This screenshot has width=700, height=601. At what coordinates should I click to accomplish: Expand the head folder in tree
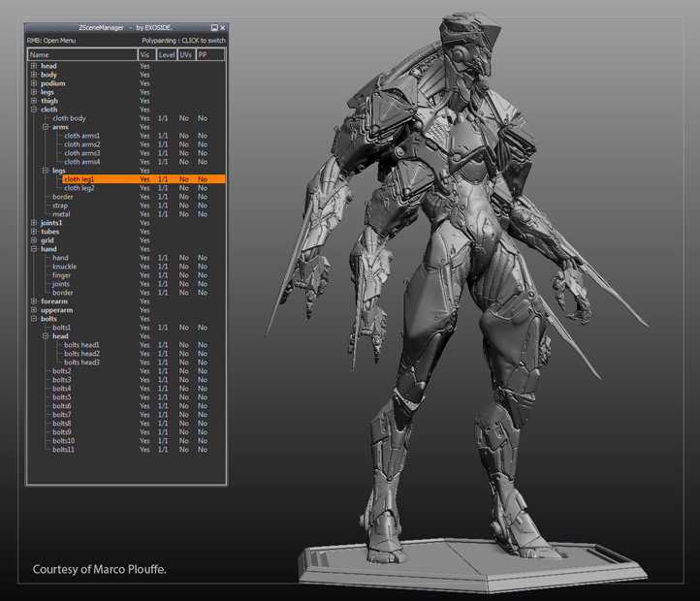[x=34, y=66]
